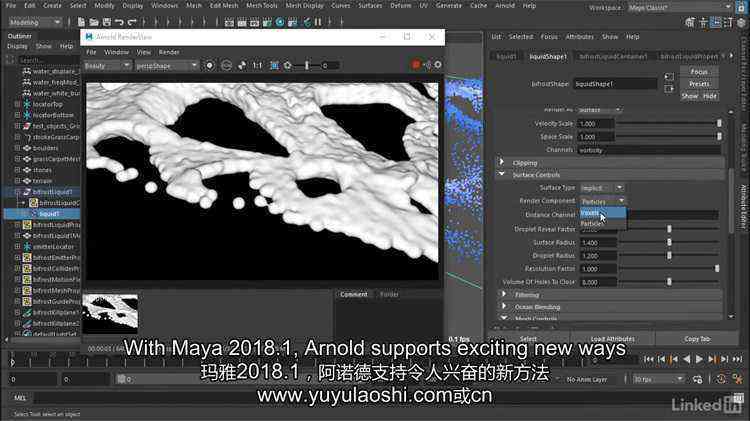Viewport: 750px width, 421px height.
Task: Click Arnold RenderView refresh render icon
Action: point(227,66)
